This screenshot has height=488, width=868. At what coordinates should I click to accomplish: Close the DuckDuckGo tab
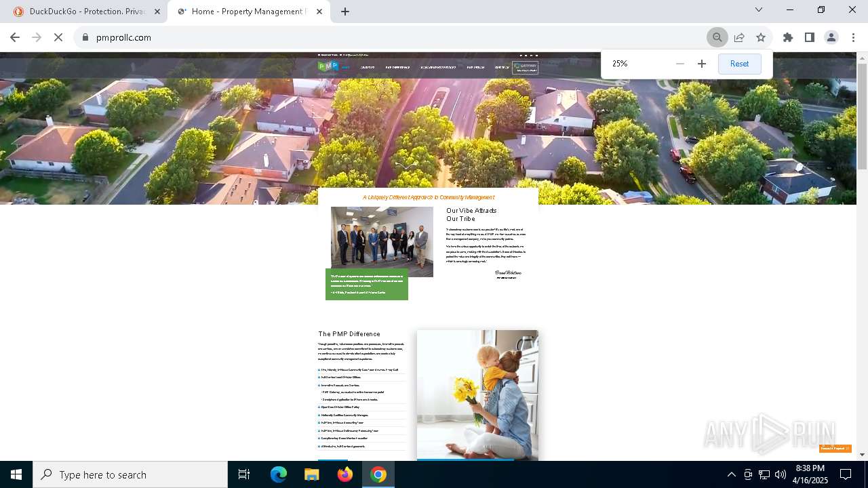pos(157,12)
